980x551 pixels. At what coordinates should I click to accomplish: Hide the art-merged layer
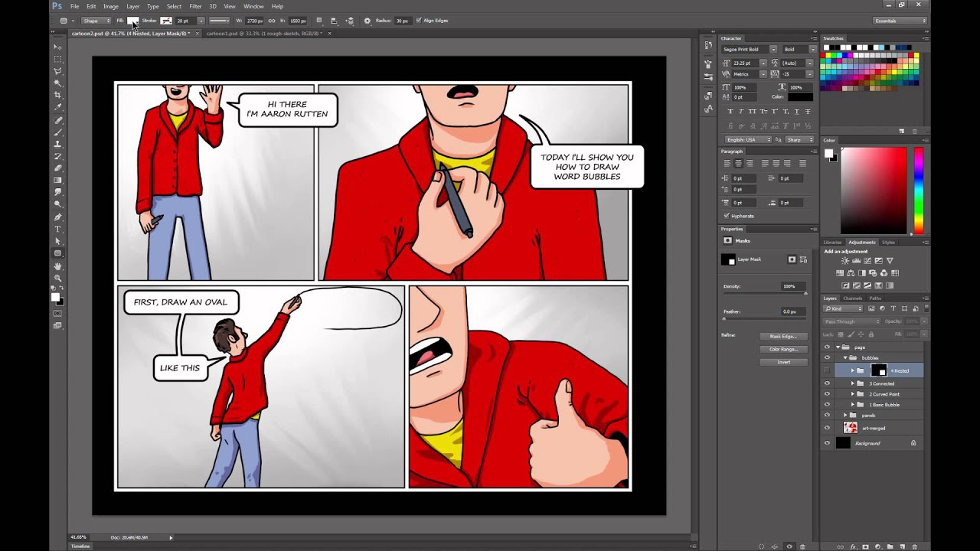tap(827, 428)
